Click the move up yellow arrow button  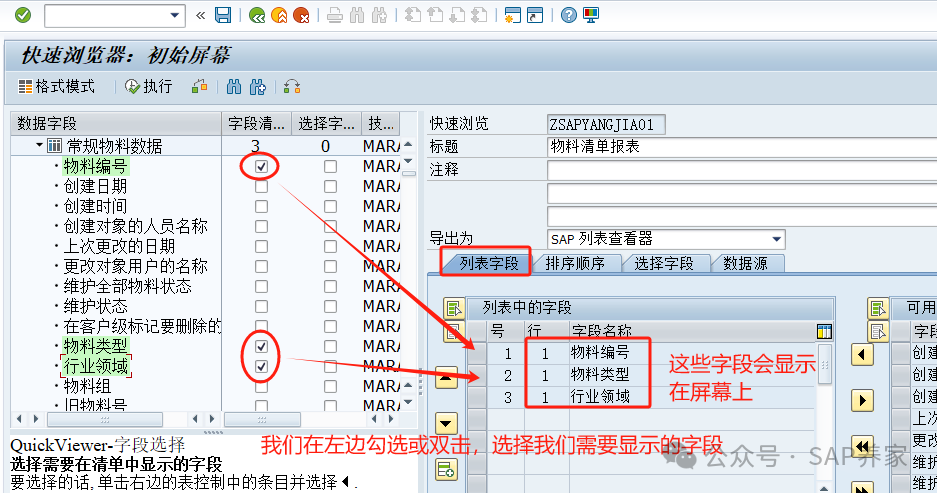point(446,378)
